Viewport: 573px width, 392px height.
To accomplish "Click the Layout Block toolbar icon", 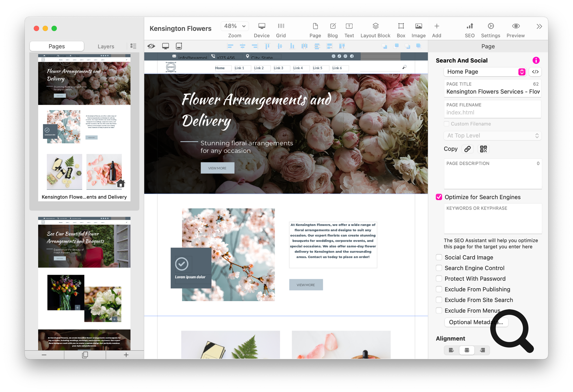I will tap(375, 26).
